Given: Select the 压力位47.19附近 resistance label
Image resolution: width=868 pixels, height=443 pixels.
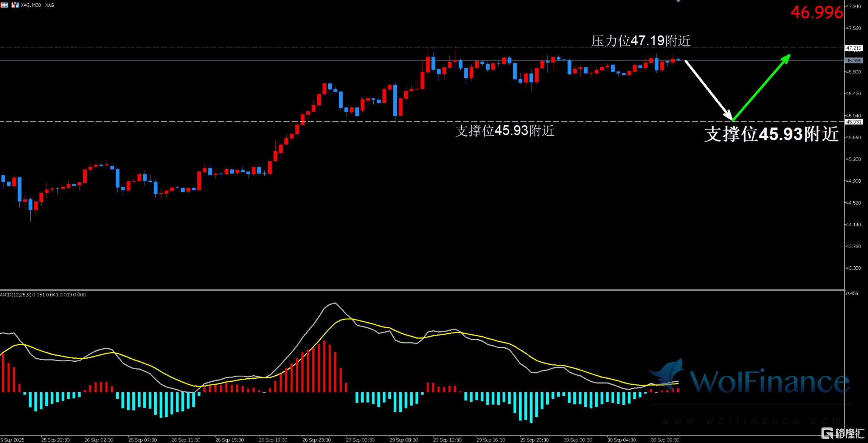Looking at the screenshot, I should point(641,41).
